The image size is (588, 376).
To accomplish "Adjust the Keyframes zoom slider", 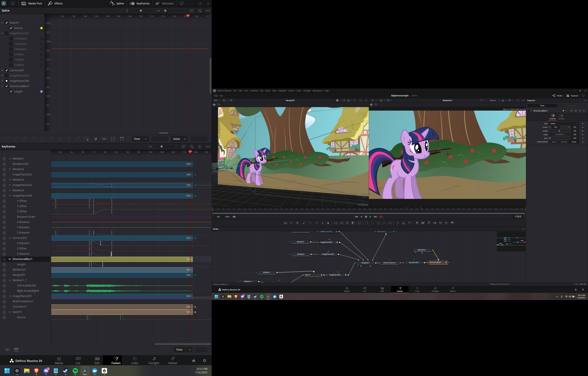I will click(x=161, y=146).
